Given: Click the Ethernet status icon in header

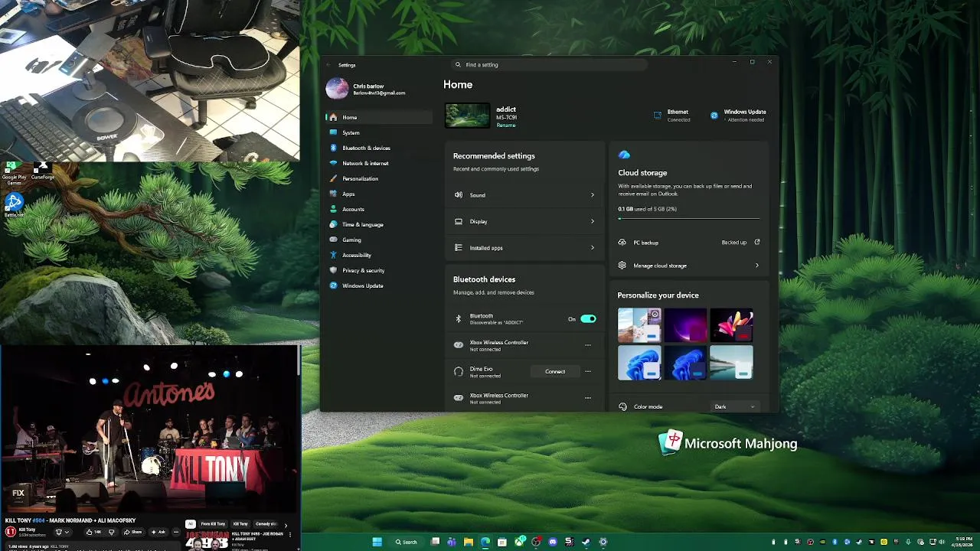Looking at the screenshot, I should click(658, 116).
